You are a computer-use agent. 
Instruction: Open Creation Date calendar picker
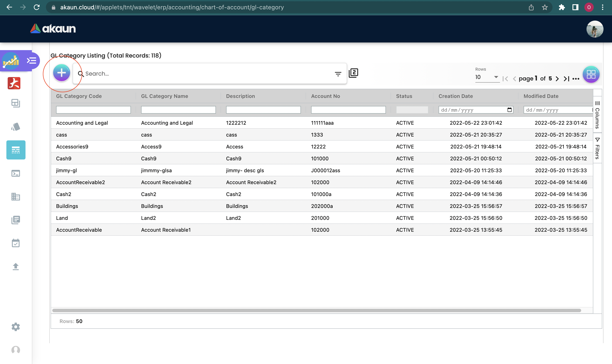coord(509,110)
